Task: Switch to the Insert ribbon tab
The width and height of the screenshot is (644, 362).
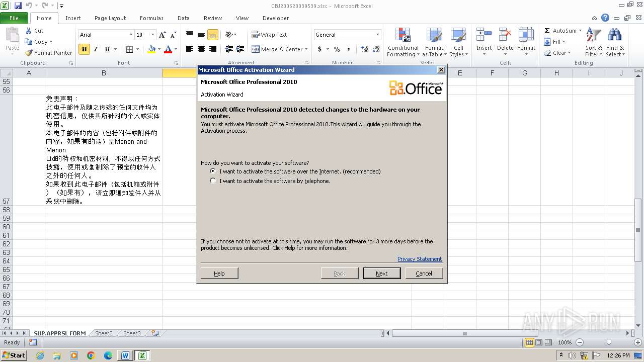Action: (x=73, y=18)
